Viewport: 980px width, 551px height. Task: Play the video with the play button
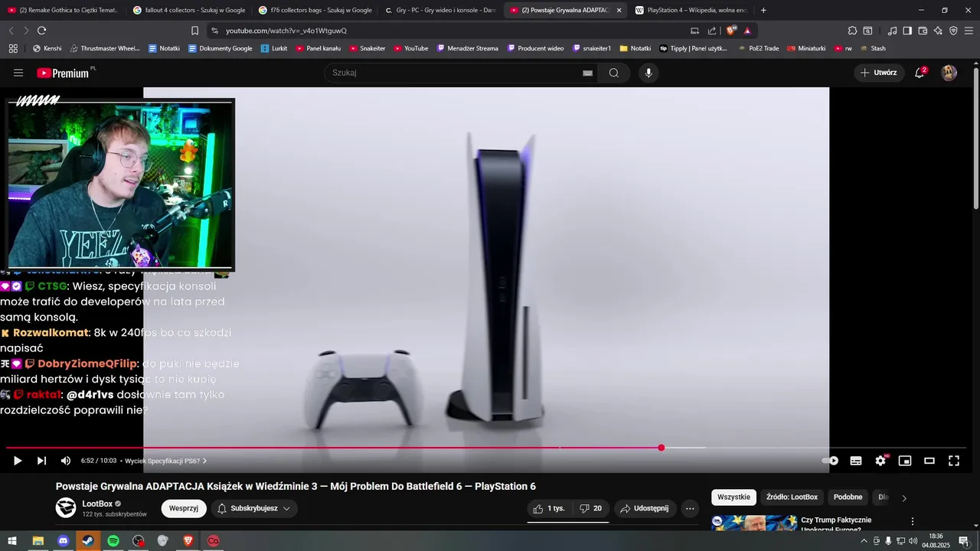tap(18, 461)
